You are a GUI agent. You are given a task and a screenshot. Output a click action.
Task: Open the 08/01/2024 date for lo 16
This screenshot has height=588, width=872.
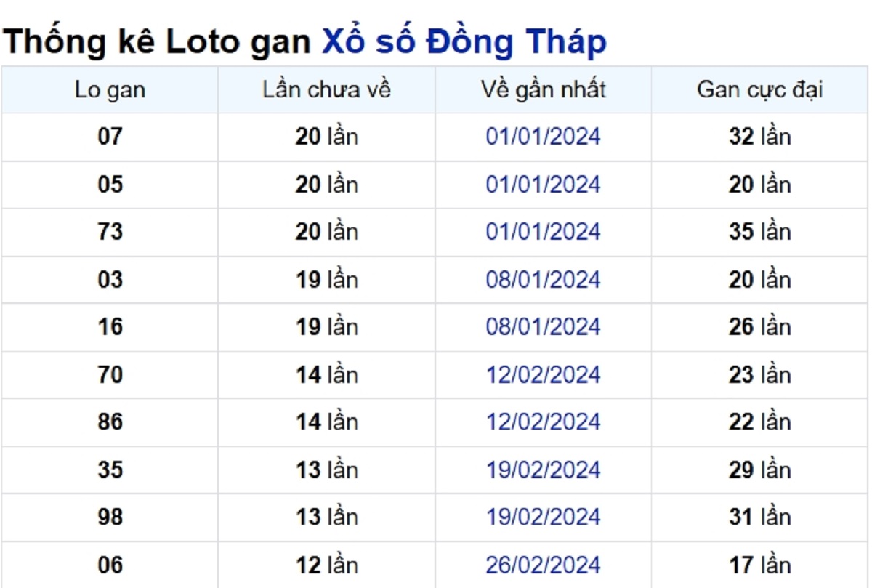[543, 327]
